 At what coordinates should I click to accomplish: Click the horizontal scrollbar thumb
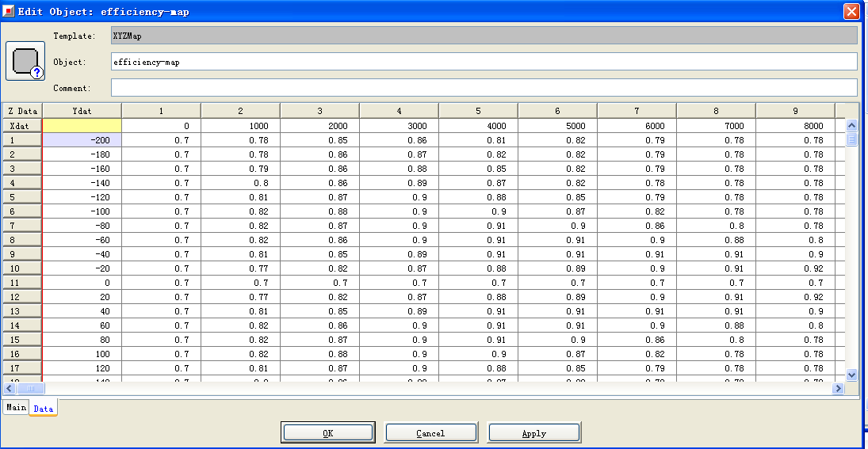tap(30, 389)
